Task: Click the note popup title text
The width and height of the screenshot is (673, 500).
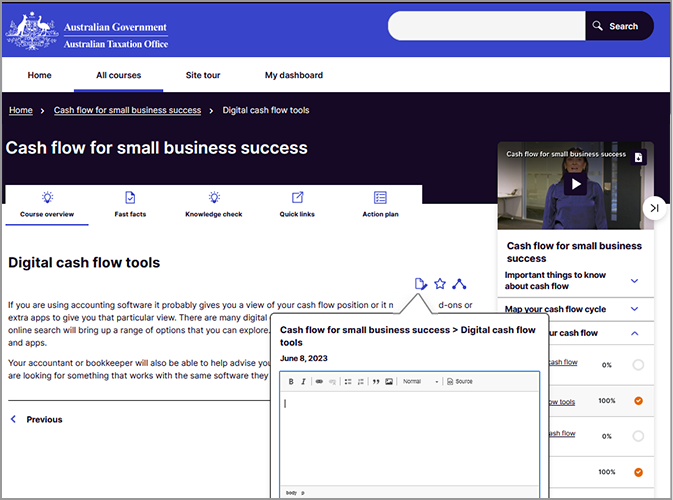Action: tap(408, 336)
